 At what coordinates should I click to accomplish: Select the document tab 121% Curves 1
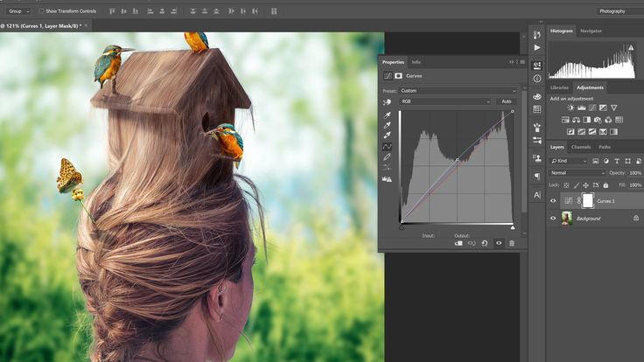[41, 26]
